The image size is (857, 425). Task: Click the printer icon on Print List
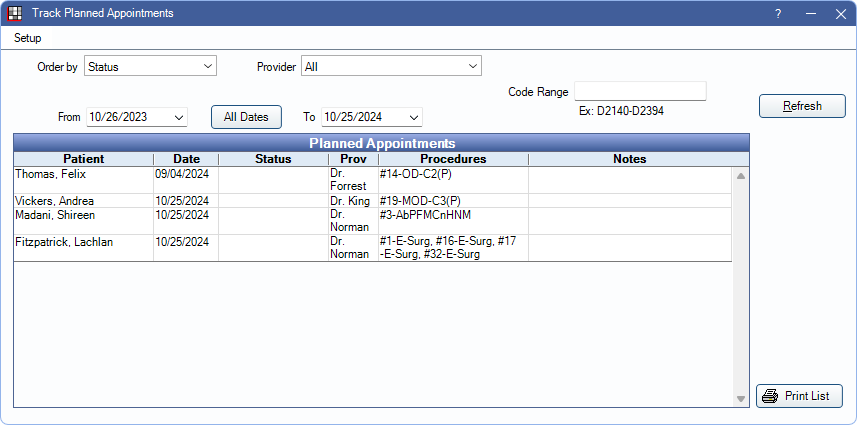tap(769, 396)
